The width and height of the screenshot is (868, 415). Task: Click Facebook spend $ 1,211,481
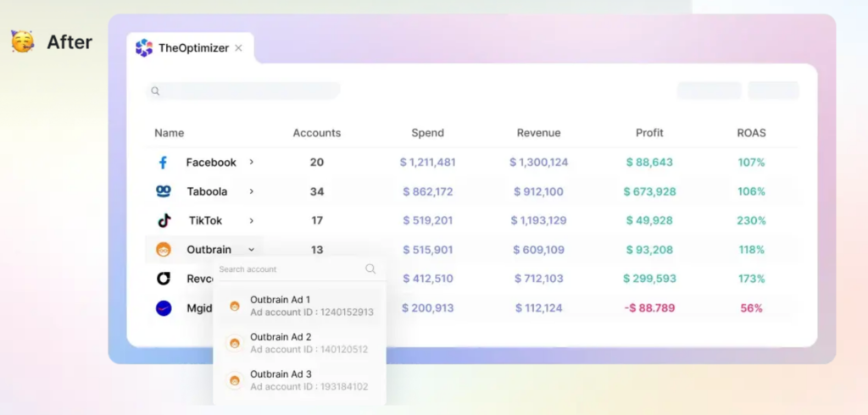click(x=428, y=163)
